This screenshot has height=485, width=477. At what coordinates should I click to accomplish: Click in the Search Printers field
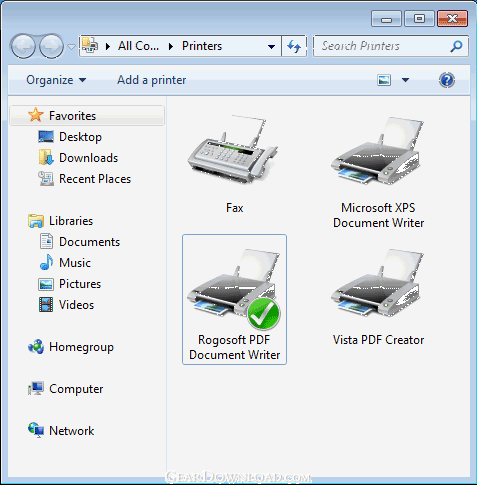pyautogui.click(x=391, y=46)
